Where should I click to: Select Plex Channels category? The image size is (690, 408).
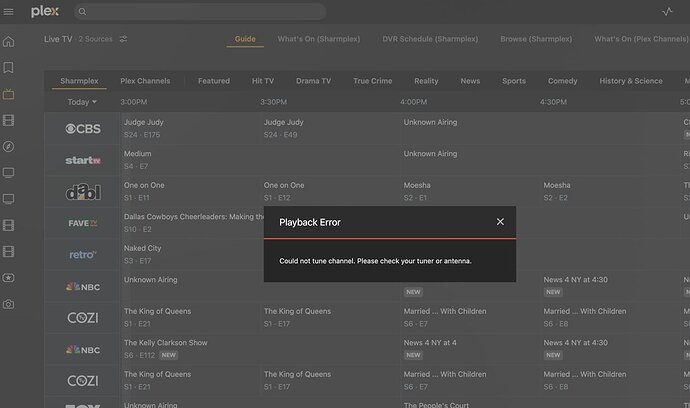(145, 81)
